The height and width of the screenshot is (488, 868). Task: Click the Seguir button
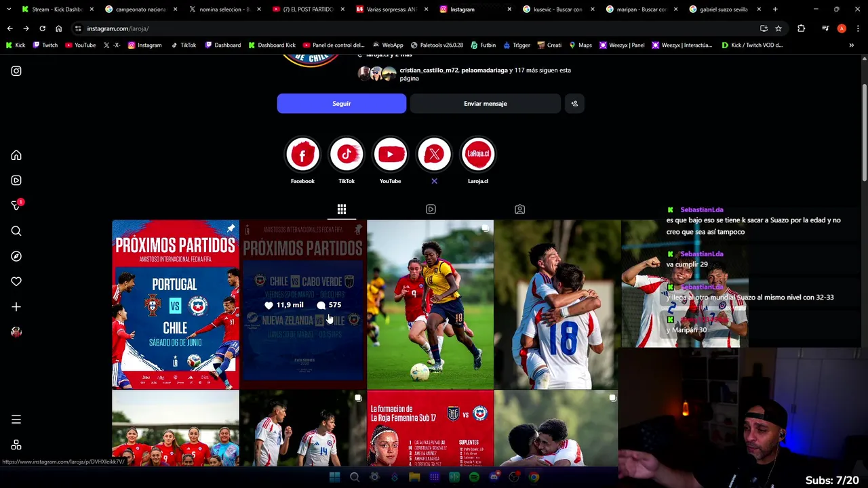tap(342, 104)
